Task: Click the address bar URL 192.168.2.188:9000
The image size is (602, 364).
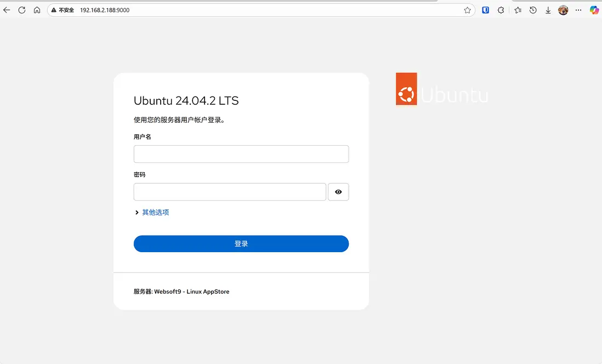Action: point(105,10)
